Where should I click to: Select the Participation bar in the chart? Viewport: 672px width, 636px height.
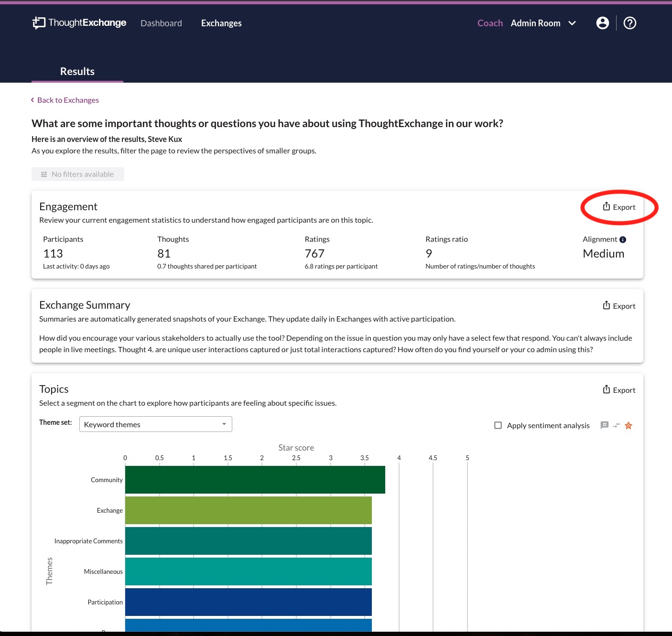tap(249, 602)
